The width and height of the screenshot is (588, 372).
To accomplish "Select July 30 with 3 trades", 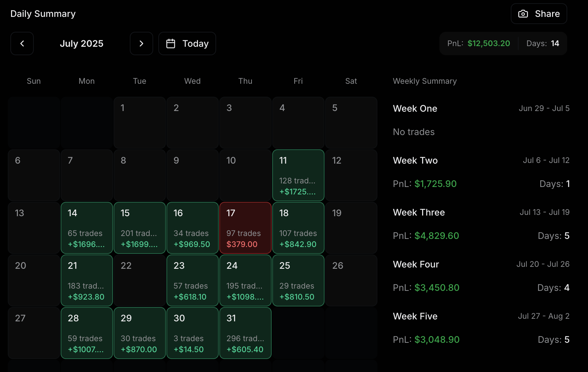I will pyautogui.click(x=192, y=333).
